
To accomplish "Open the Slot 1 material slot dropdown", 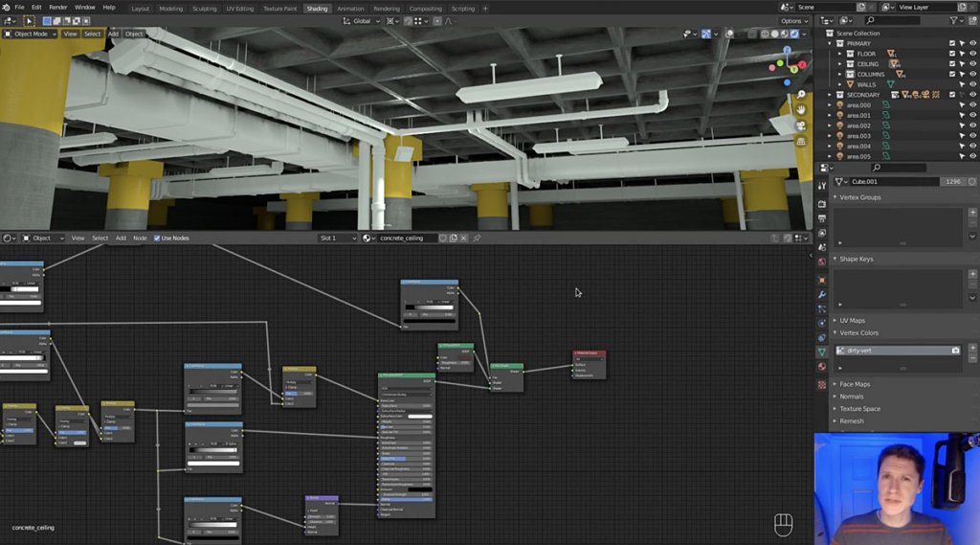I will 338,238.
